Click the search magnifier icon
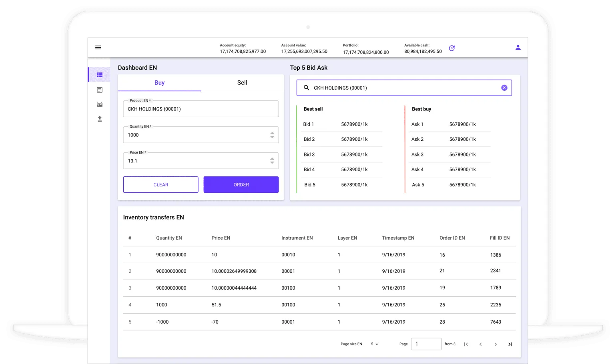Image resolution: width=616 pixels, height=364 pixels. [306, 88]
